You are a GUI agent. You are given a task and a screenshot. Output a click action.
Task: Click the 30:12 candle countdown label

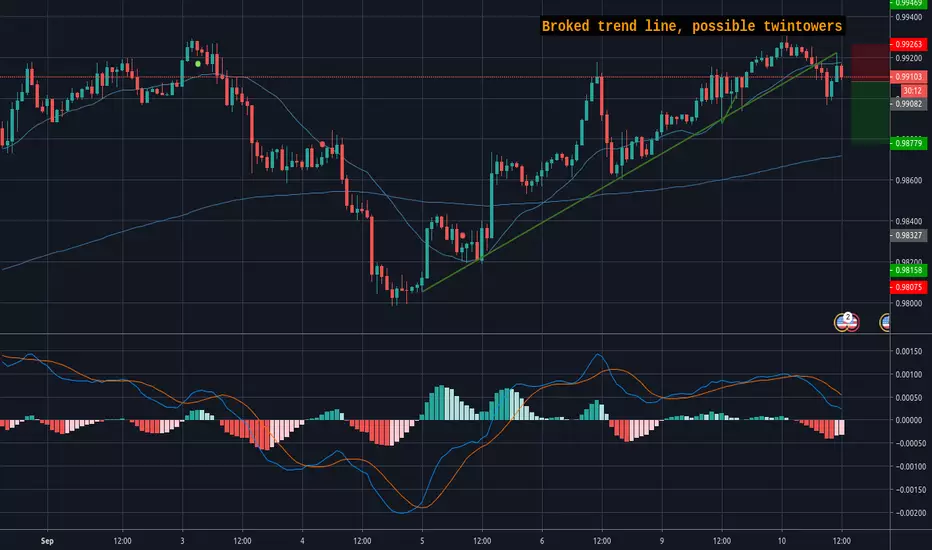coord(914,91)
